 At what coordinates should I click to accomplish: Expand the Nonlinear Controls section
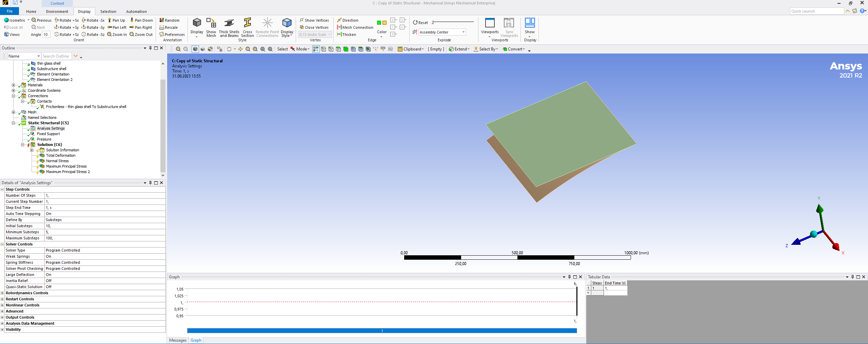click(x=2, y=305)
